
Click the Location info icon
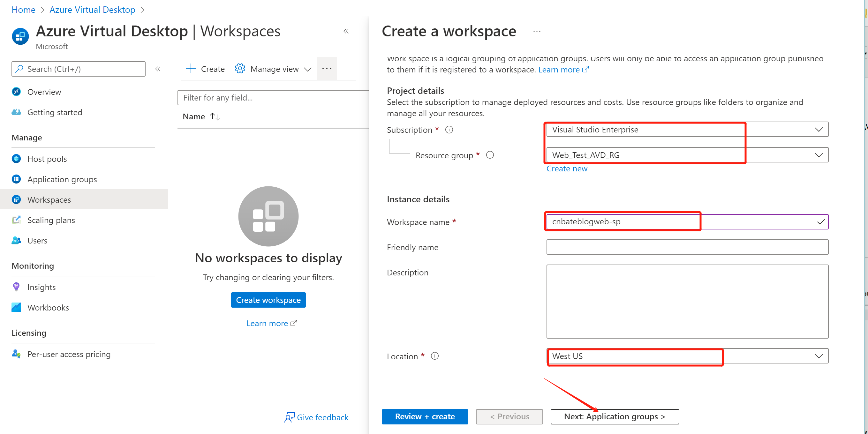coord(435,356)
